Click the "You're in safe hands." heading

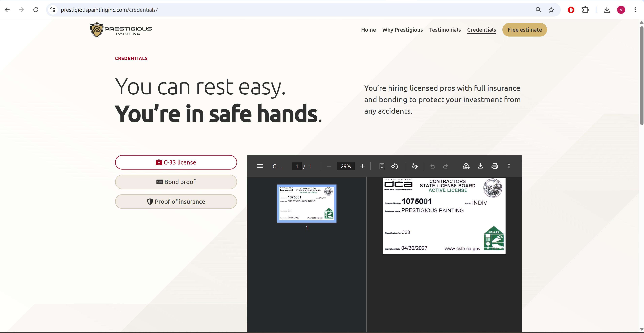pyautogui.click(x=218, y=114)
